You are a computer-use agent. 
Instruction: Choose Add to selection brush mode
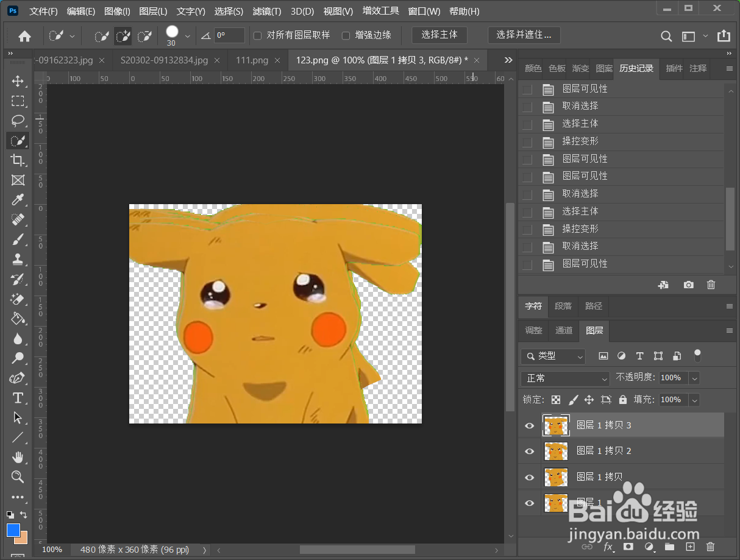click(x=123, y=36)
